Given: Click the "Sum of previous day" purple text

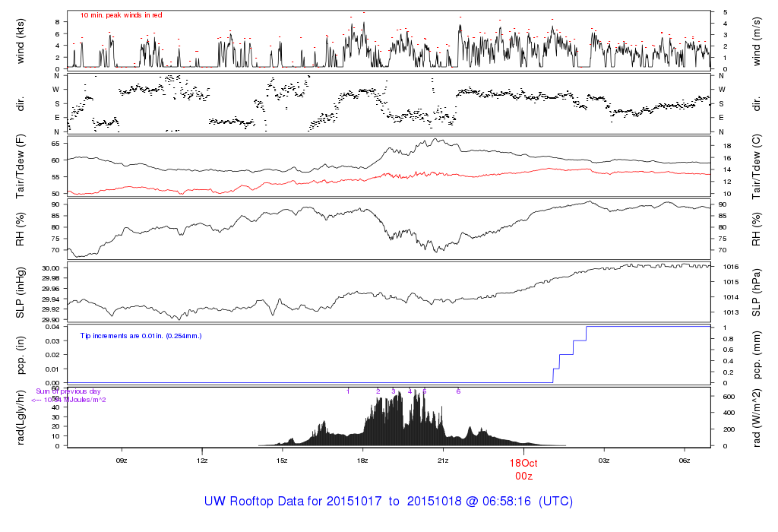Looking at the screenshot, I should pos(68,391).
